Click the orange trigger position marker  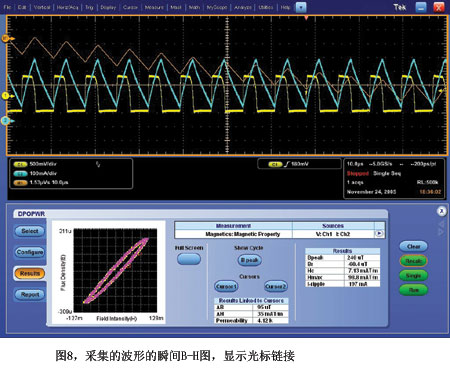pos(306,18)
